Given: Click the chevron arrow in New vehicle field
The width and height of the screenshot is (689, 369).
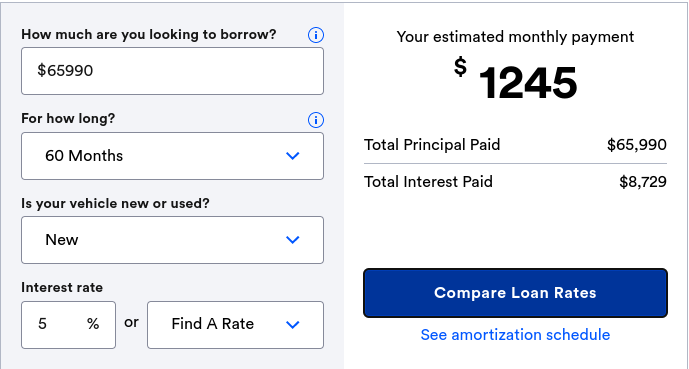Looking at the screenshot, I should click(x=293, y=240).
